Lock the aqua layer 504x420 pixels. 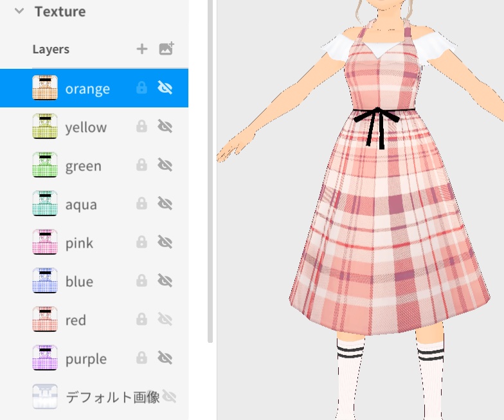point(141,203)
